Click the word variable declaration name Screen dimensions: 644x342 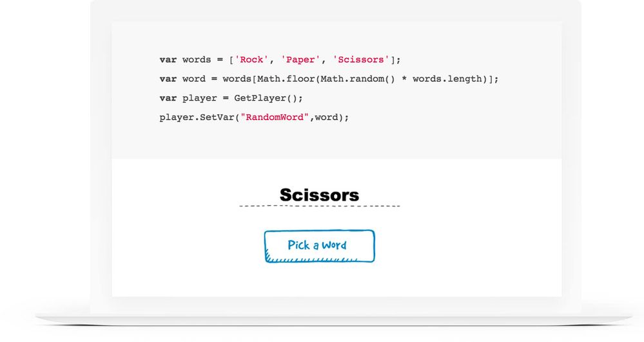tap(193, 79)
